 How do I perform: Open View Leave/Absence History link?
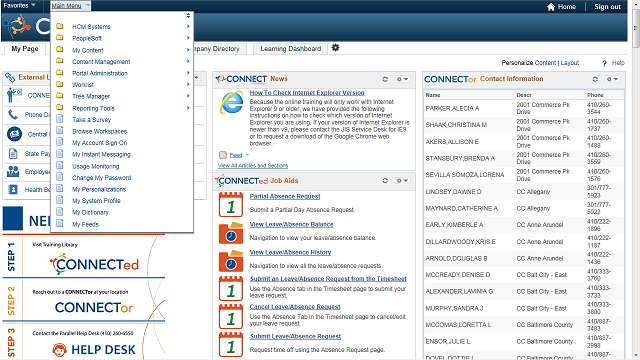[290, 252]
